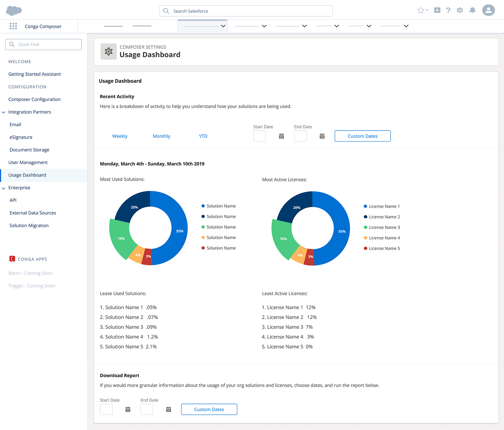Click Solution Name 5 2.1% list row
The height and width of the screenshot is (430, 504).
pyautogui.click(x=128, y=347)
